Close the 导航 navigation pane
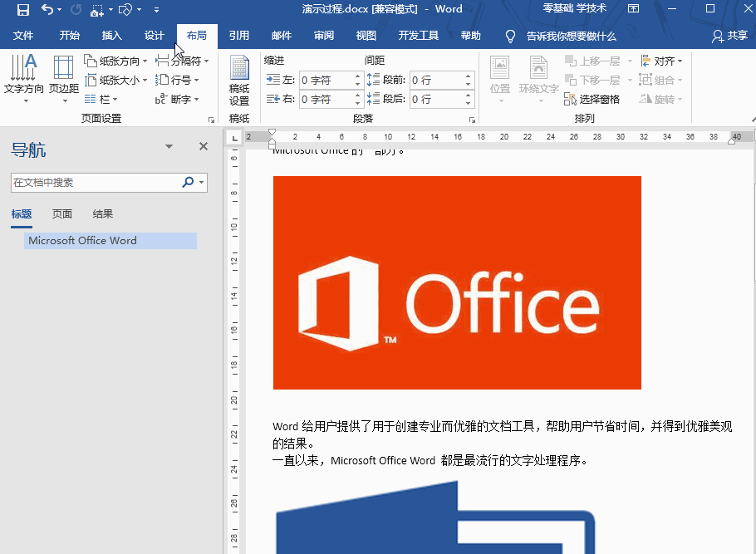This screenshot has width=756, height=554. coord(204,146)
